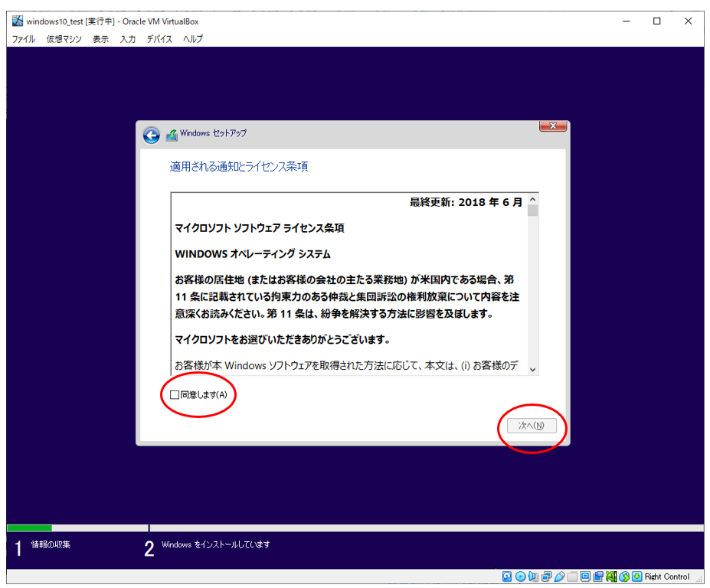Click the text 最終更新: 2018 年 6 月
Screen dimensions: 710x588
pyautogui.click(x=466, y=202)
